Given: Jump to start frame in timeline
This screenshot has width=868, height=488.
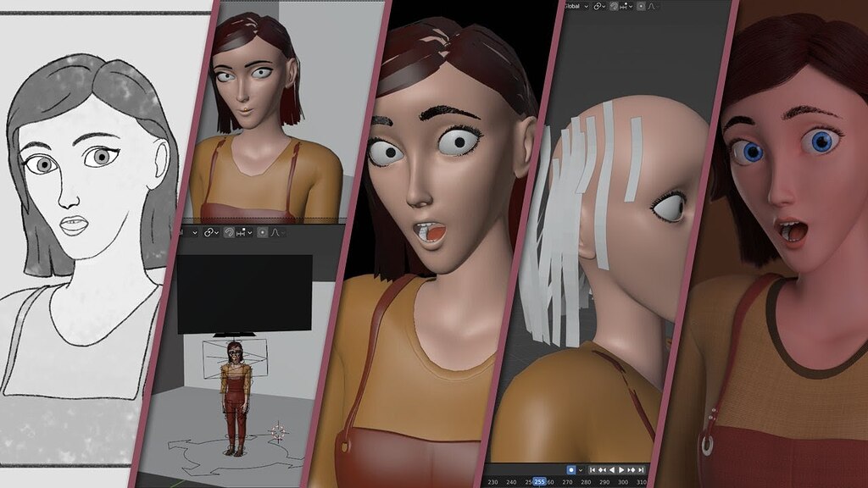Looking at the screenshot, I should [x=593, y=469].
